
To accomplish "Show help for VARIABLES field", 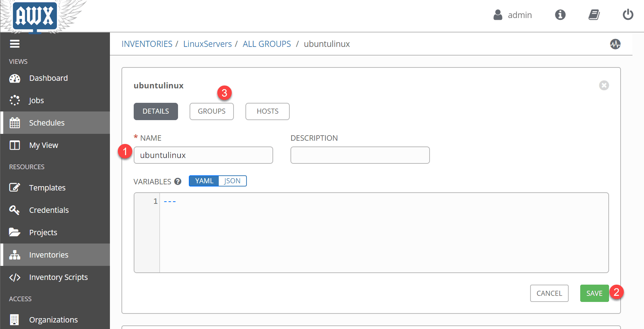I will 178,181.
